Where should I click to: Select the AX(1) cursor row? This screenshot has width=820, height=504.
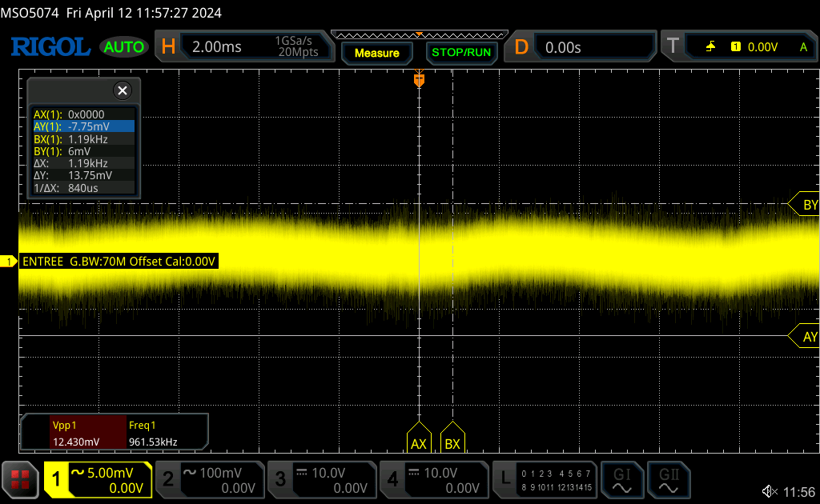point(84,114)
